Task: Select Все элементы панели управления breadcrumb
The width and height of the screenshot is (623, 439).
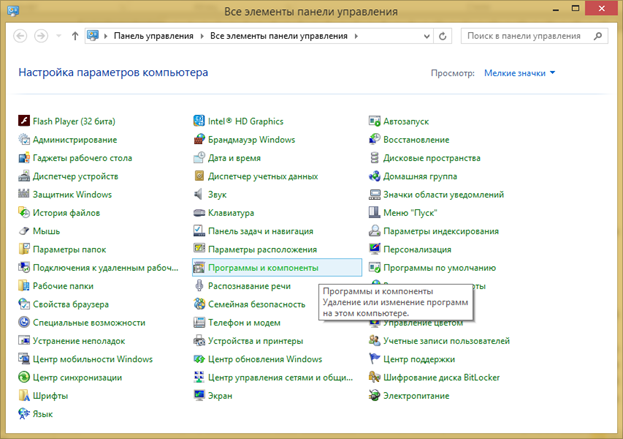Action: point(279,36)
